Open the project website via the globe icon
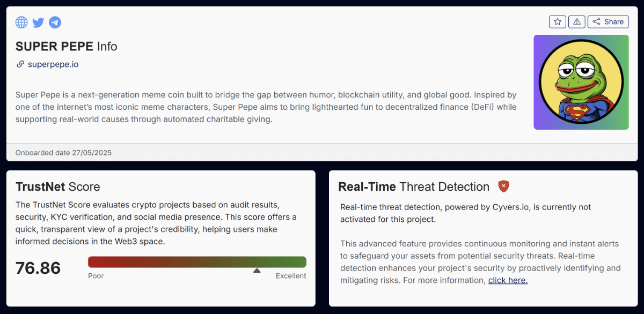Image resolution: width=644 pixels, height=314 pixels. [21, 22]
